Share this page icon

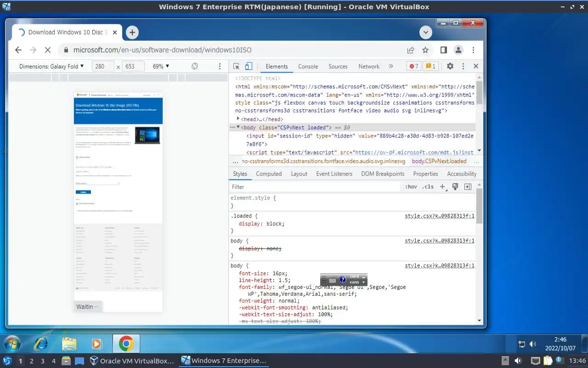pos(411,50)
